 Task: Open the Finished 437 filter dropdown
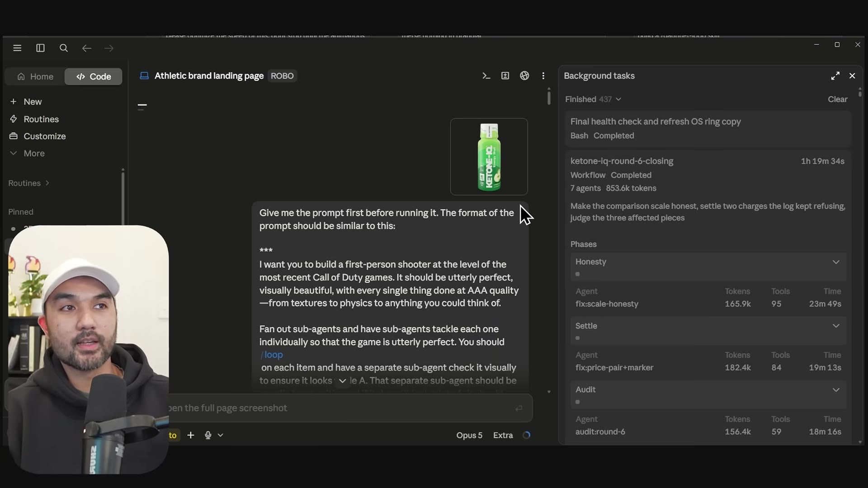point(593,99)
